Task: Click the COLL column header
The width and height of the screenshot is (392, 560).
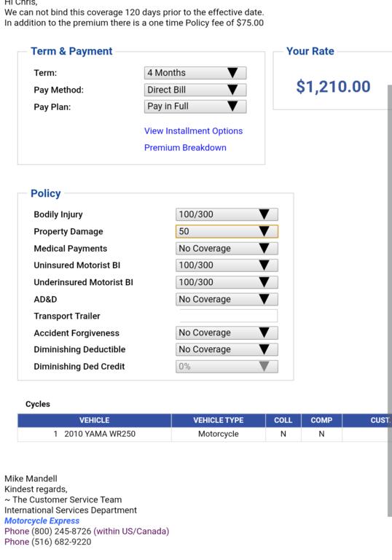Action: pyautogui.click(x=283, y=420)
